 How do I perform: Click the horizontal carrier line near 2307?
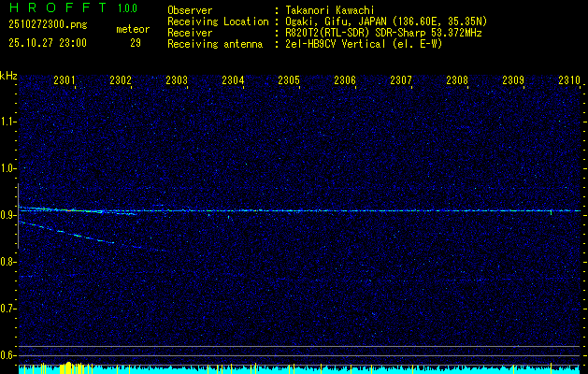pyautogui.click(x=402, y=210)
